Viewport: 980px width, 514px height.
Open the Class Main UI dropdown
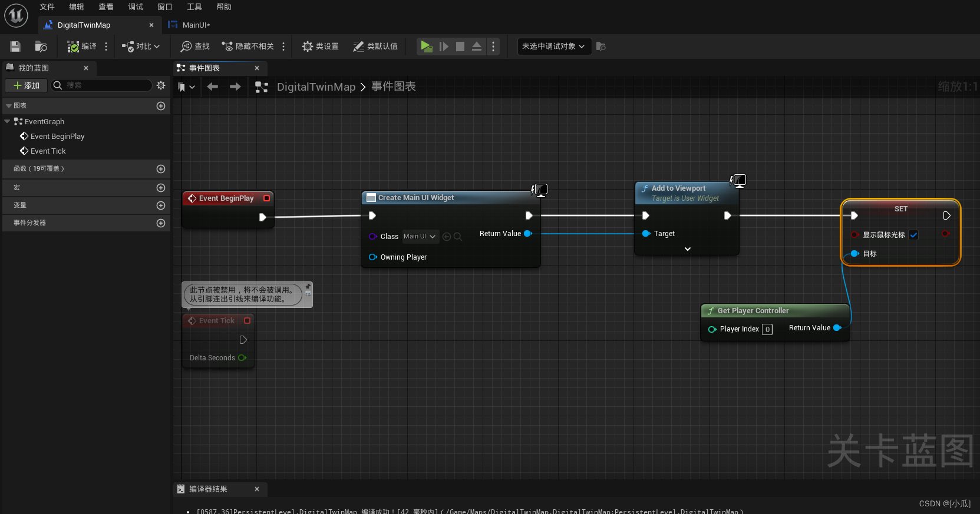(x=420, y=237)
